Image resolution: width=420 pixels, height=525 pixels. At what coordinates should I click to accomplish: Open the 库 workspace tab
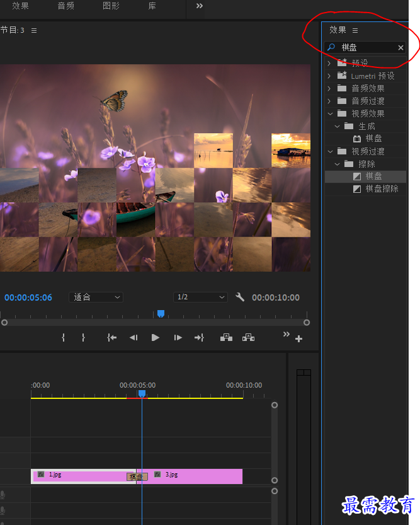pyautogui.click(x=152, y=6)
